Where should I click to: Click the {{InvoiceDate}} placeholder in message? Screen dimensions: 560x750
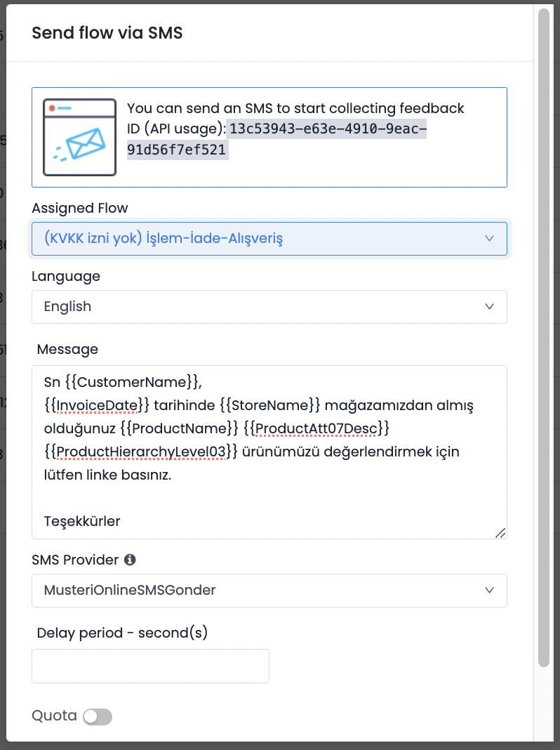[97, 406]
